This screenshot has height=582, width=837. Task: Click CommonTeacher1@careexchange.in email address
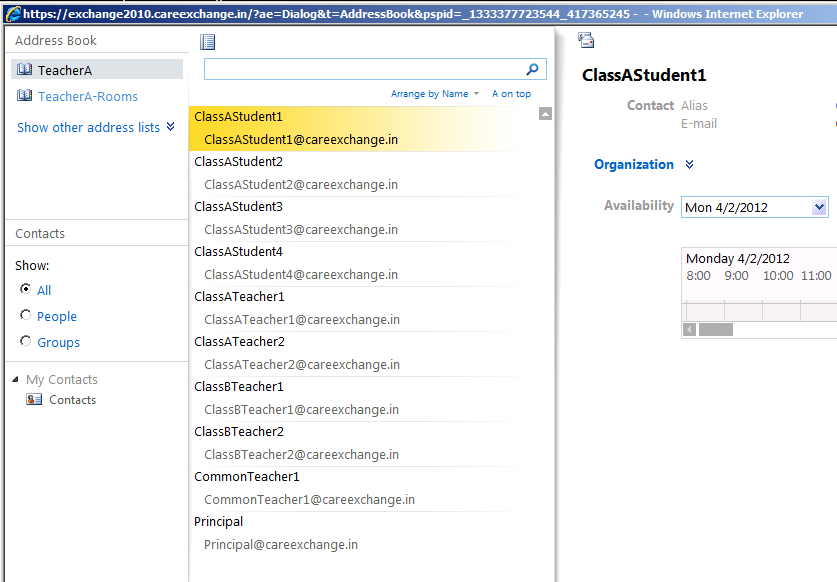tap(310, 500)
